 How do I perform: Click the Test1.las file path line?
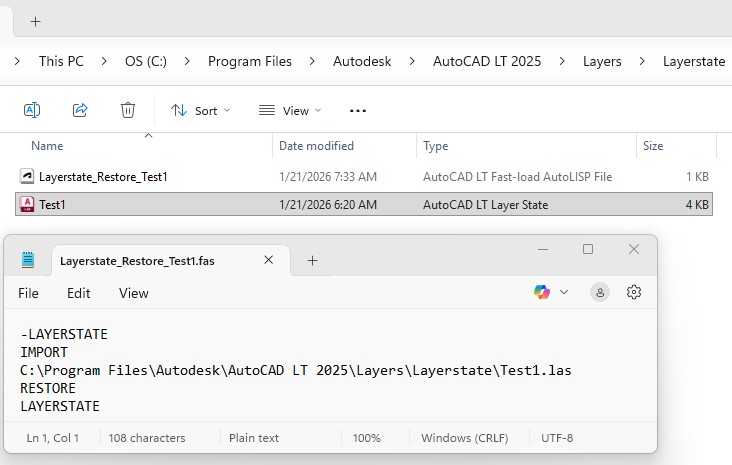pos(296,370)
